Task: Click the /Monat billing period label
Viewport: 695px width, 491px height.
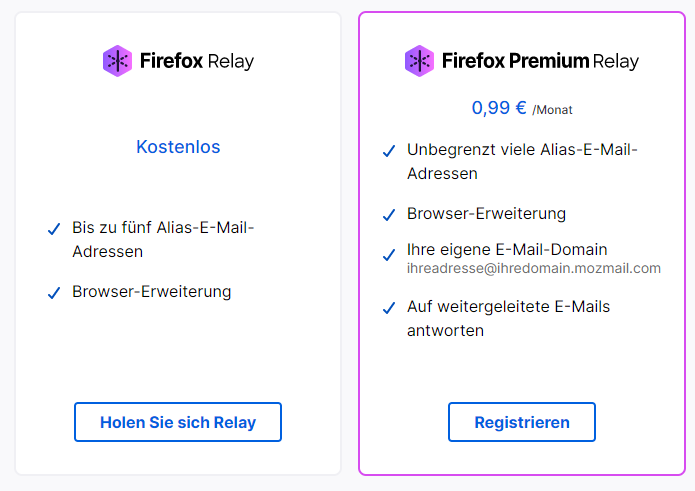Action: click(x=552, y=110)
